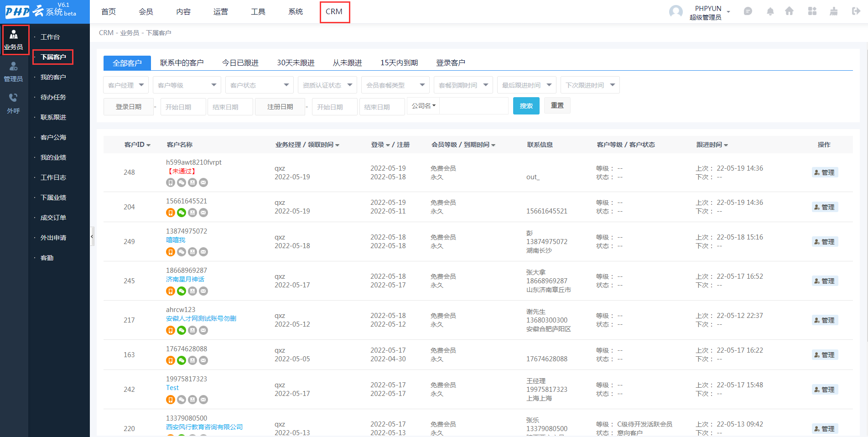The image size is (868, 437).
Task: Collapse the sidebar with the arrow handle
Action: click(92, 236)
